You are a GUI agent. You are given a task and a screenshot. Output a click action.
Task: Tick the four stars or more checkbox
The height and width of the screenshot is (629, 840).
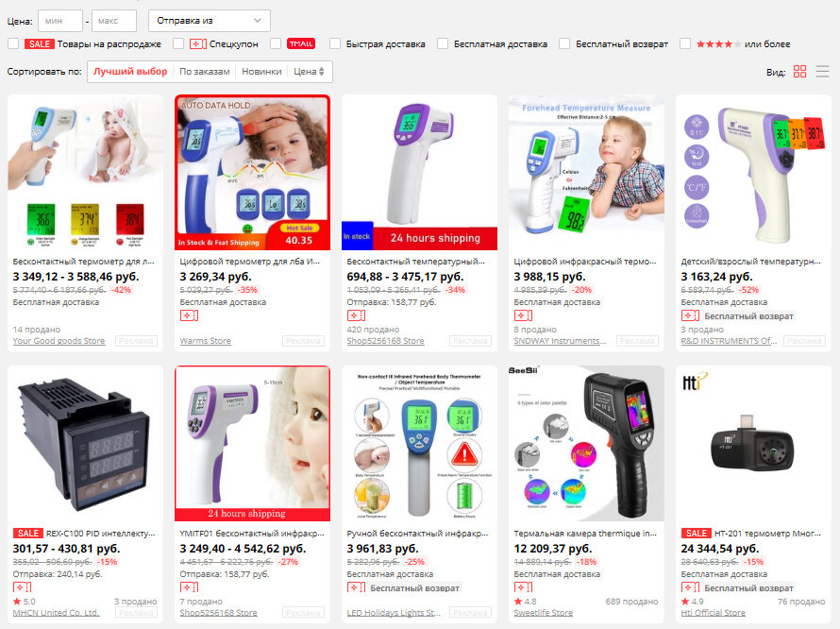[x=684, y=44]
